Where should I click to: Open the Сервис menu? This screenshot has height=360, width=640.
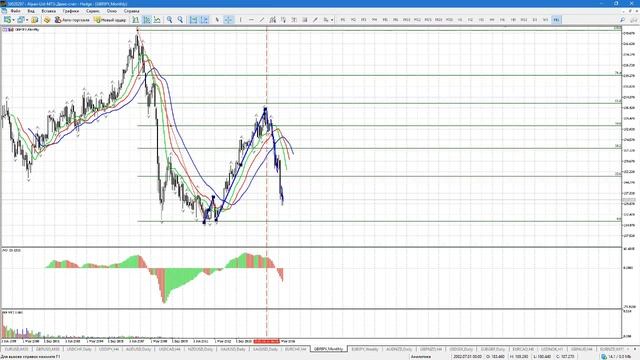point(93,11)
